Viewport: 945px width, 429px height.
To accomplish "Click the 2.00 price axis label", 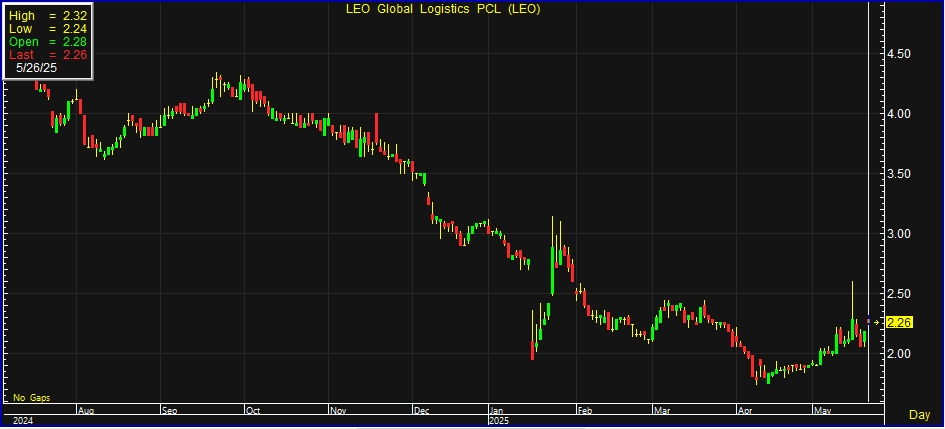I will 899,353.
